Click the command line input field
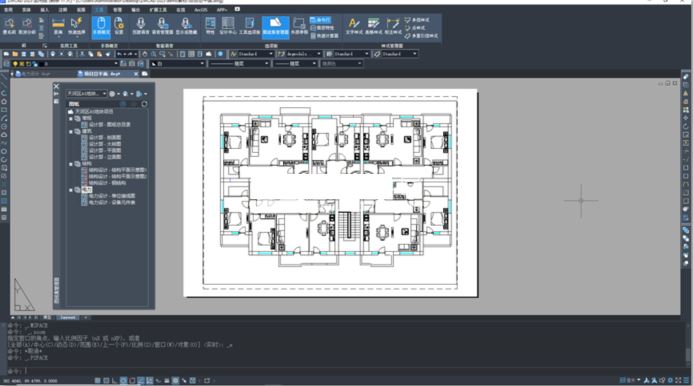693x386 pixels. click(345, 371)
